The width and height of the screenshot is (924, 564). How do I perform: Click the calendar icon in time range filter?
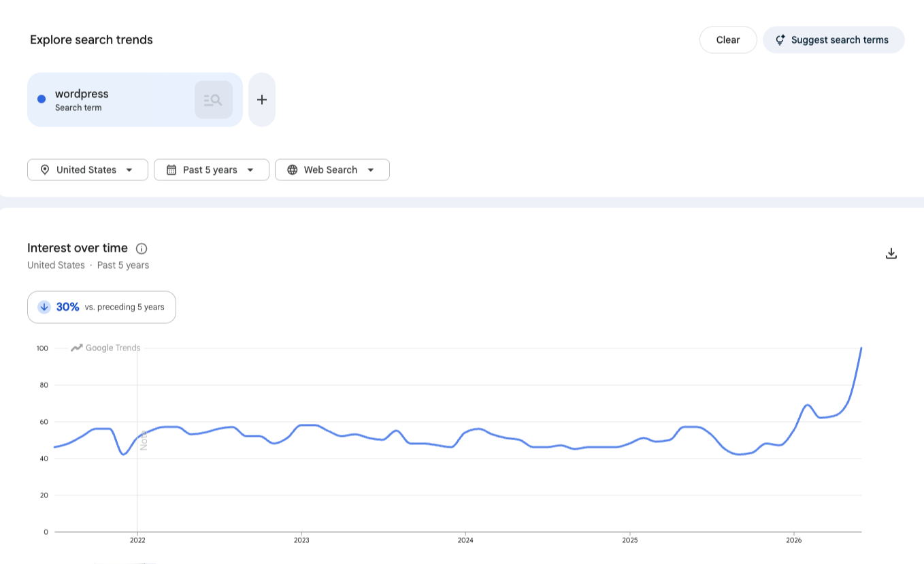click(171, 170)
